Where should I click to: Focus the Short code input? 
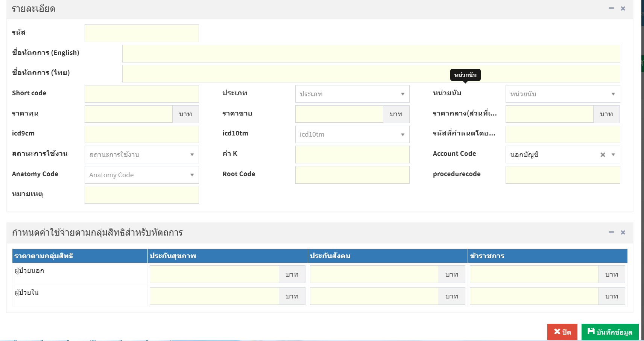[x=142, y=94]
